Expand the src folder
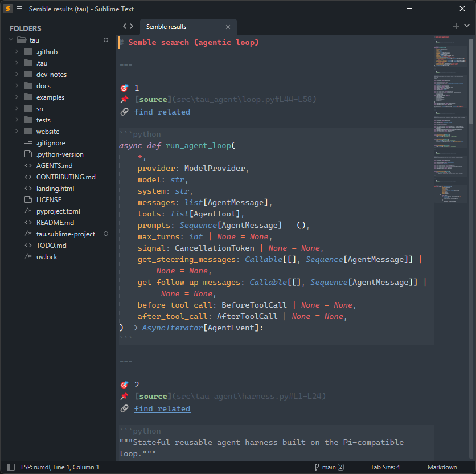The height and width of the screenshot is (474, 476). pos(17,108)
